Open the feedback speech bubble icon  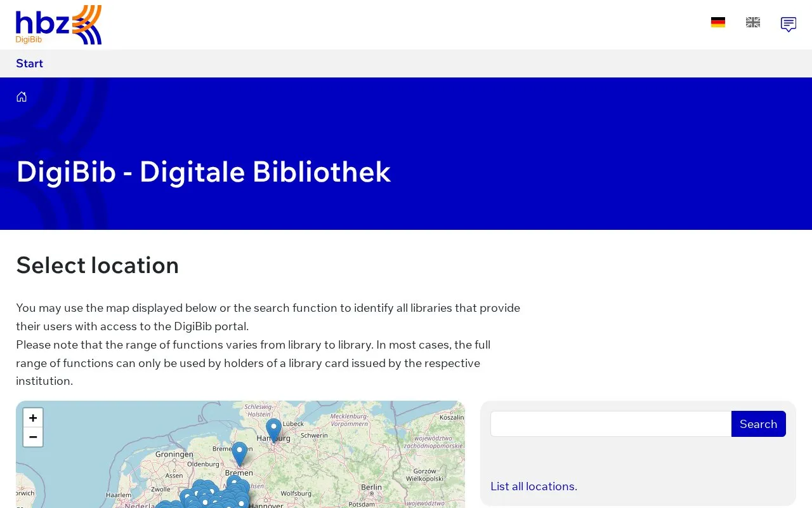pyautogui.click(x=789, y=24)
